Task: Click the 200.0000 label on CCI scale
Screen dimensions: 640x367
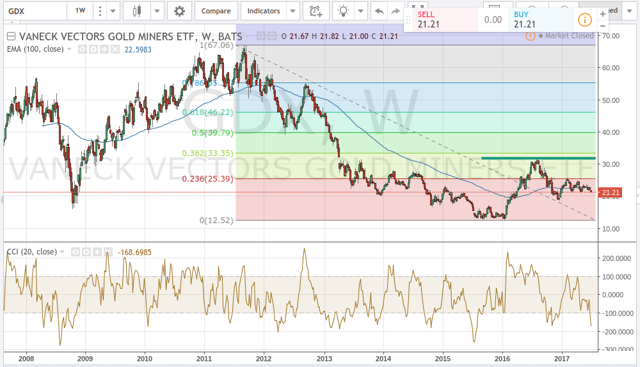Action: click(x=618, y=258)
